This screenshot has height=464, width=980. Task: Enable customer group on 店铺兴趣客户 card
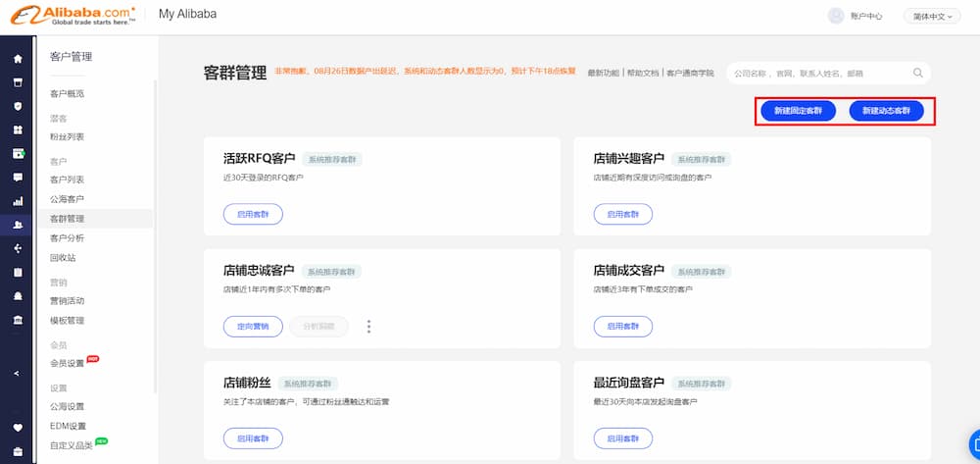(x=623, y=214)
